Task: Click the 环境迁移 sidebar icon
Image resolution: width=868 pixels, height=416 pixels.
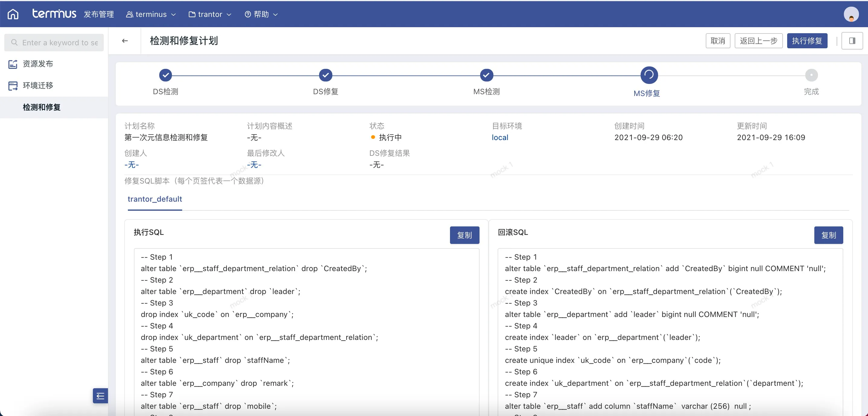Action: 13,86
